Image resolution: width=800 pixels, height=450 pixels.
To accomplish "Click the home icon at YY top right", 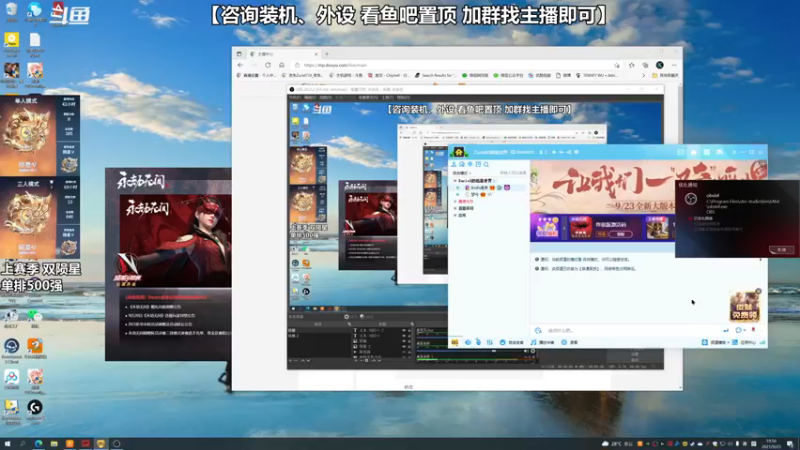I will pyautogui.click(x=693, y=152).
